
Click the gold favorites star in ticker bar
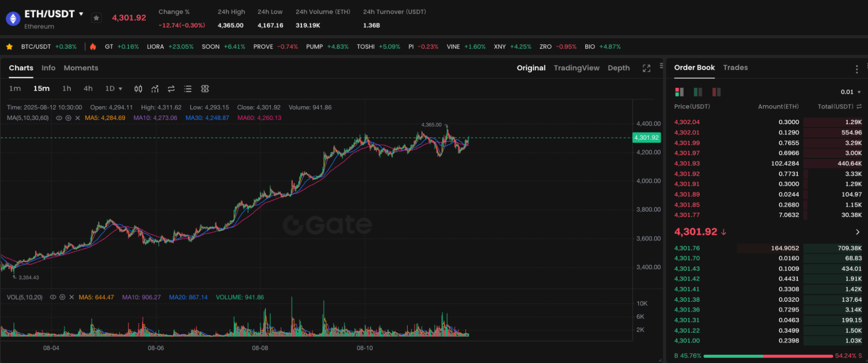point(10,46)
